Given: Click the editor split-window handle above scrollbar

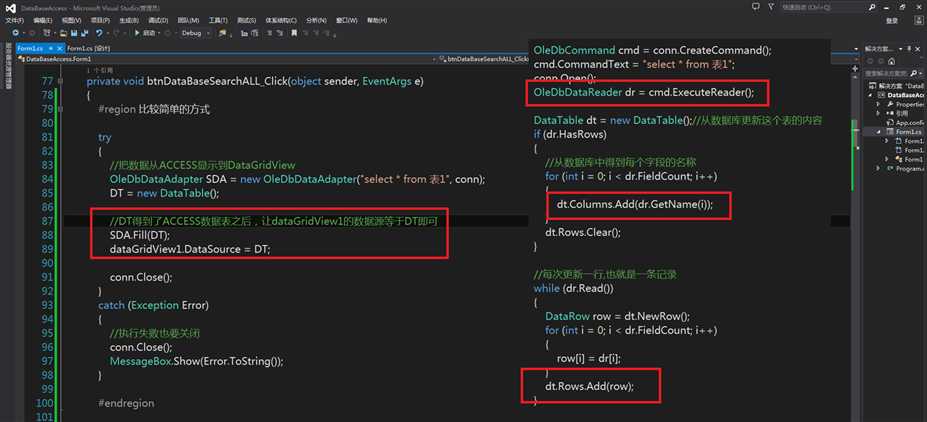Looking at the screenshot, I should 855,69.
